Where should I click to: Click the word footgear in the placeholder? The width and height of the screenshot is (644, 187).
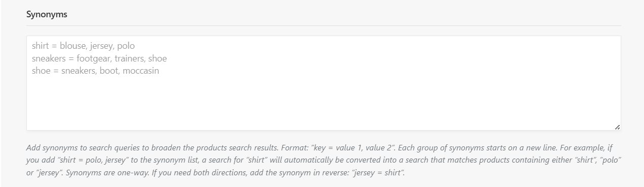tap(94, 58)
